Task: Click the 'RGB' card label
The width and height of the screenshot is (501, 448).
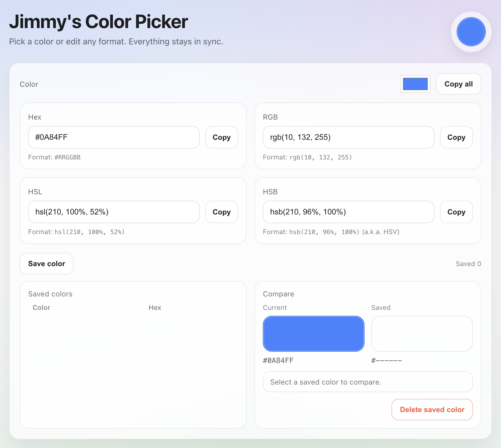Action: point(270,117)
